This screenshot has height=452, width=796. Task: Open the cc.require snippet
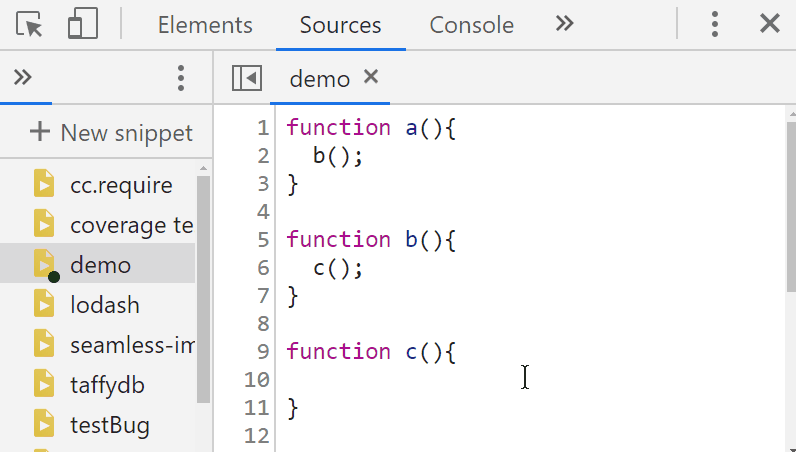click(x=121, y=185)
